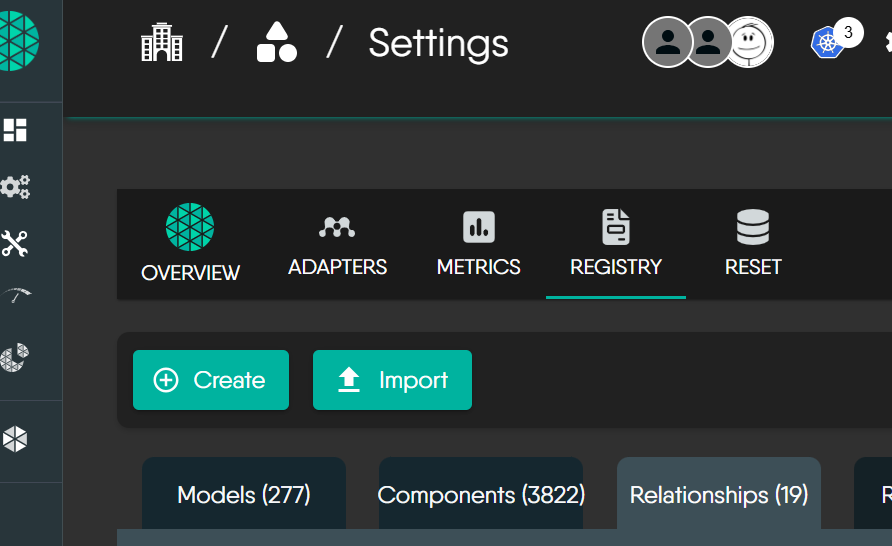Open the Dashboard grid icon in sidebar
892x546 pixels.
[x=15, y=130]
